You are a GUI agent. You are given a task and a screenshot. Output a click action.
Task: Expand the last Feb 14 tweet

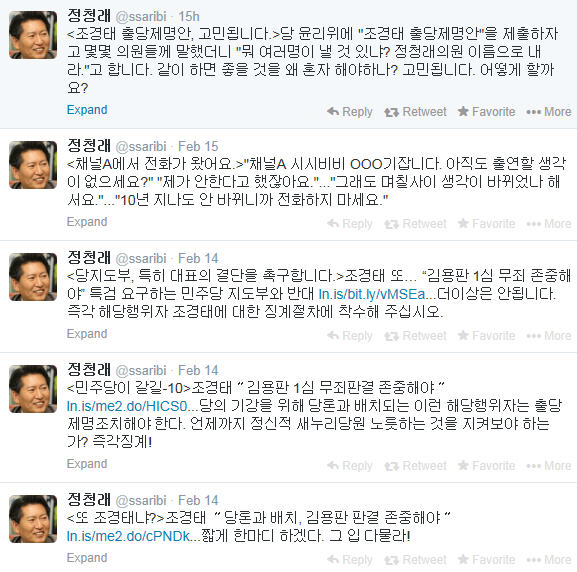coord(87,558)
